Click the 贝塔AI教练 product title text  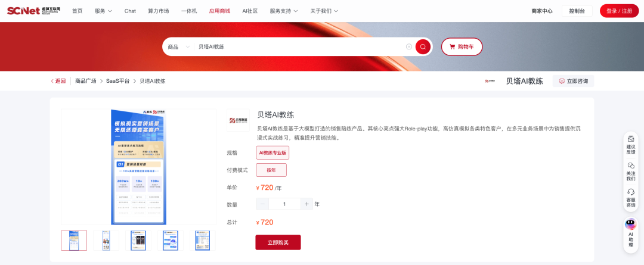[x=276, y=114]
